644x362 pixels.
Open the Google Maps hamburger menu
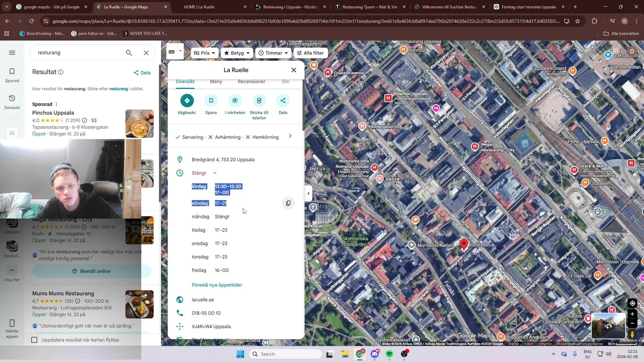tap(12, 53)
